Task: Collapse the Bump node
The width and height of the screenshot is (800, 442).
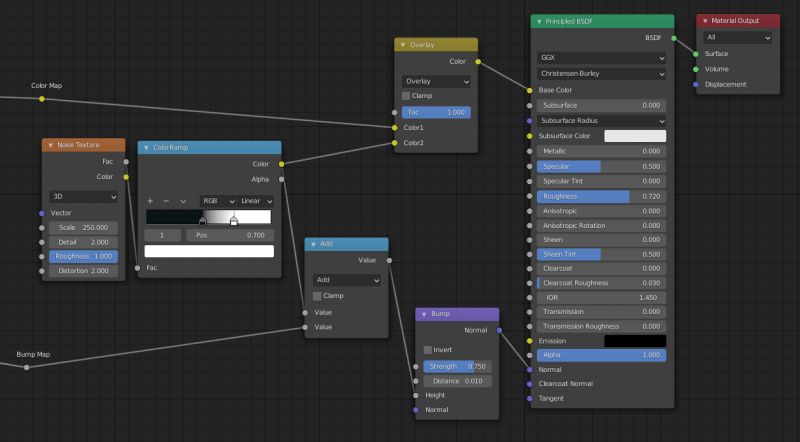Action: [x=424, y=314]
